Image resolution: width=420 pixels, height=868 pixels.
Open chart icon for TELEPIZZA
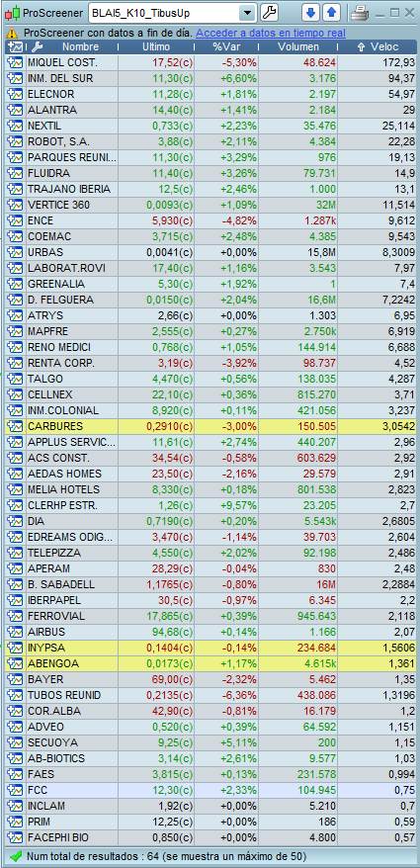coord(14,553)
